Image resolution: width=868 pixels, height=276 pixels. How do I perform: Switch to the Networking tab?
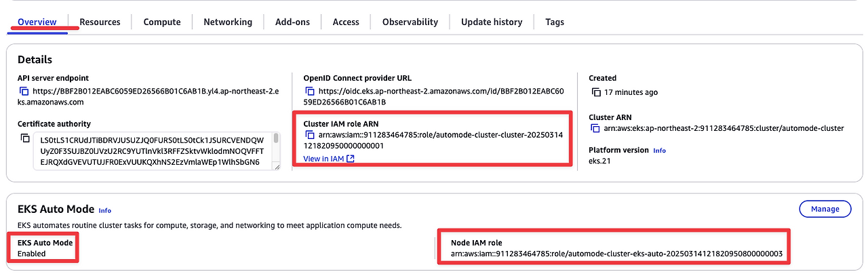(228, 22)
